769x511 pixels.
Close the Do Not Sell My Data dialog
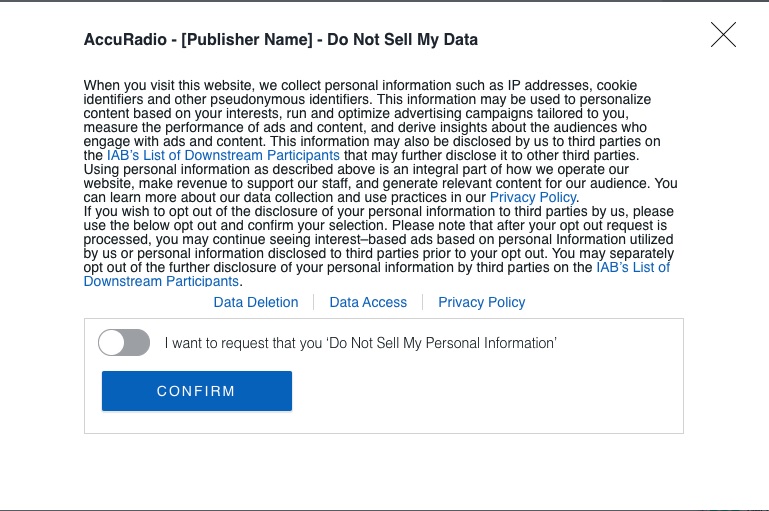pyautogui.click(x=723, y=35)
